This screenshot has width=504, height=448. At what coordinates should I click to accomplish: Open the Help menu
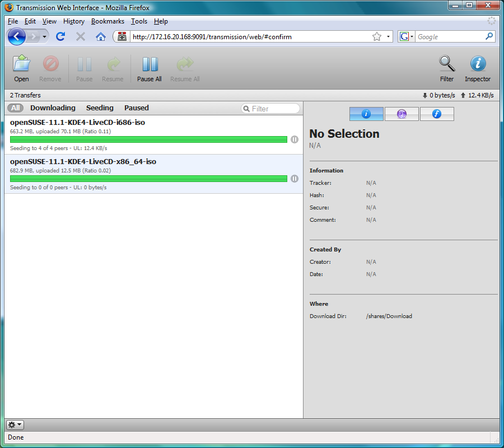161,21
